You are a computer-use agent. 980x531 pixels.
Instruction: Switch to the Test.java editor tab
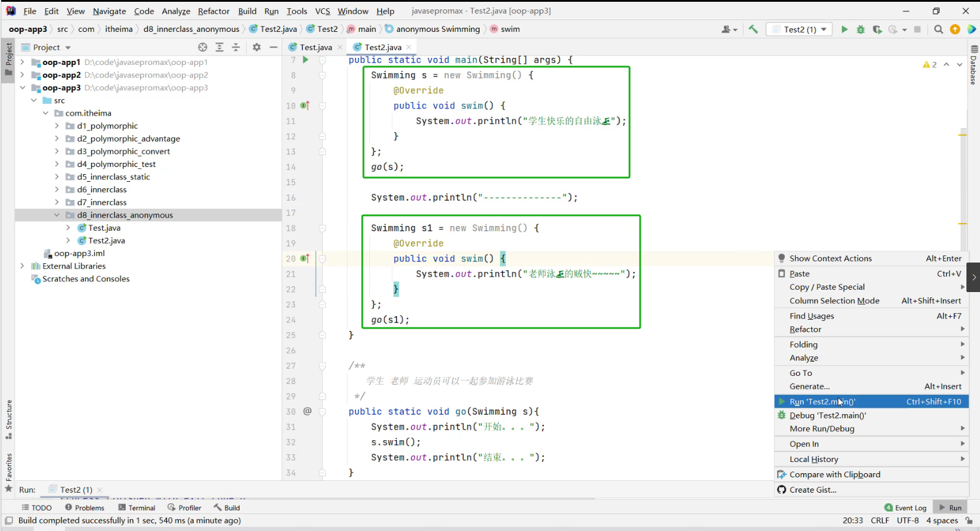[315, 47]
